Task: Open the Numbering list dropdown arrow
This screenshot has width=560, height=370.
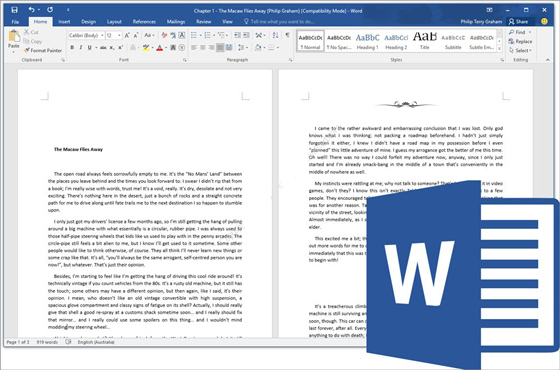Action: point(214,35)
